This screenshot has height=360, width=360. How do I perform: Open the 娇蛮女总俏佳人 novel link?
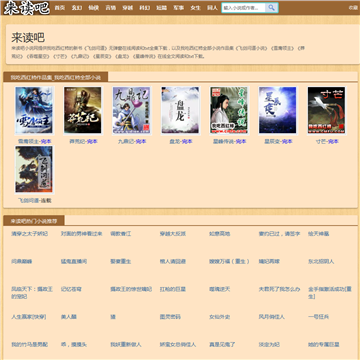(178, 344)
